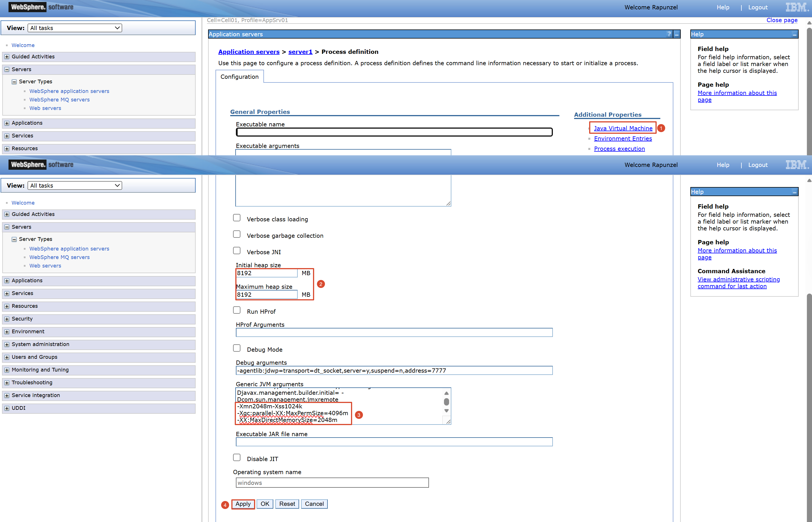The width and height of the screenshot is (812, 522).
Task: Click the Cancel button
Action: [x=314, y=504]
